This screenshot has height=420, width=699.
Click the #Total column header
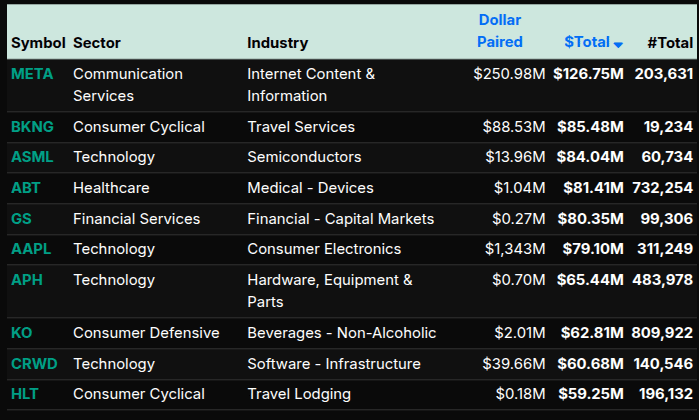coord(669,43)
